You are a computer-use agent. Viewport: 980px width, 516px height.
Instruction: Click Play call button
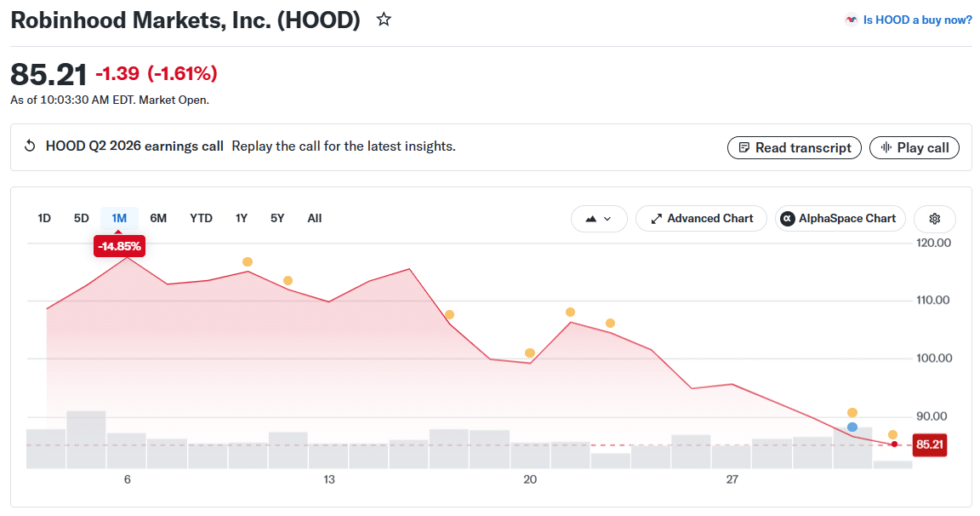[914, 148]
